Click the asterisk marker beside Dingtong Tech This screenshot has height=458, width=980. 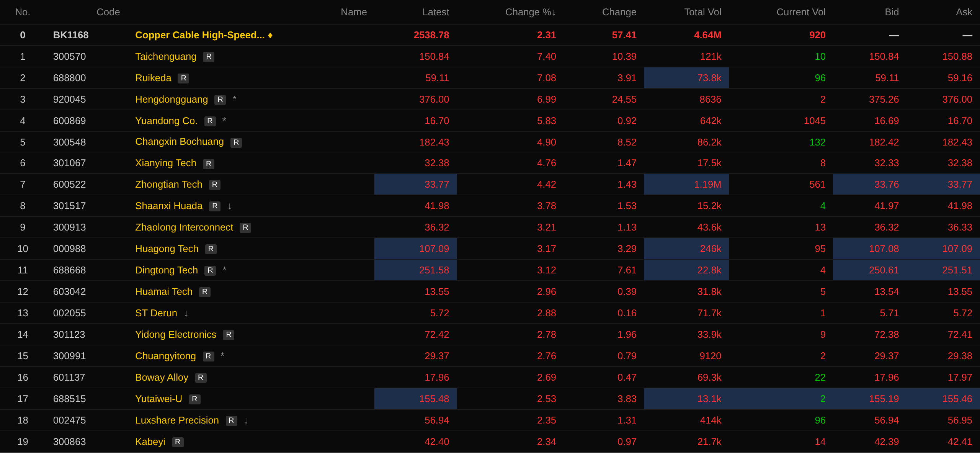click(225, 270)
